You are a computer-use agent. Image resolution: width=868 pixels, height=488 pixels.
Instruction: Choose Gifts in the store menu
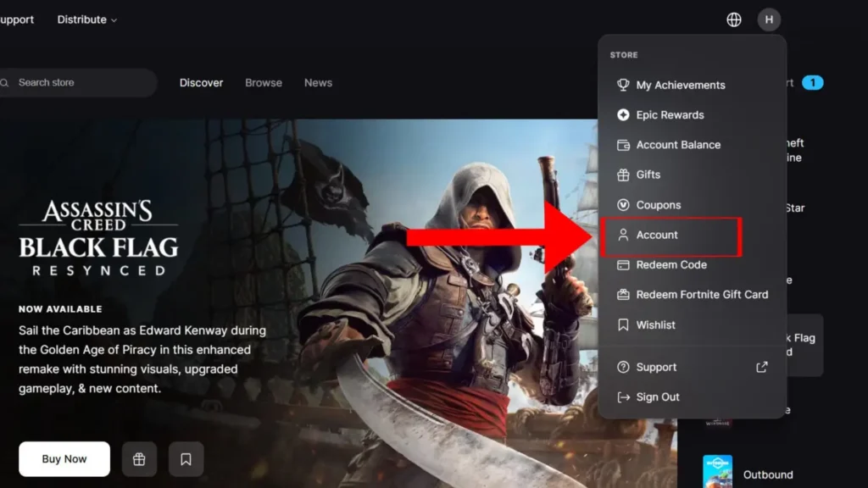coord(692,175)
